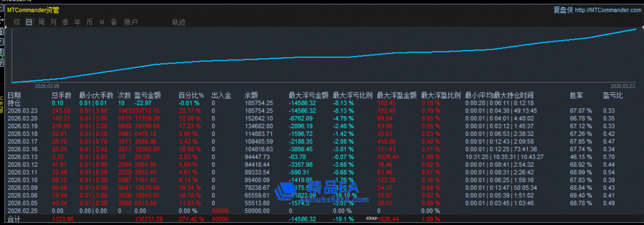Switch to the 年 yearly tab
This screenshot has width=644, height=225.
click(78, 22)
